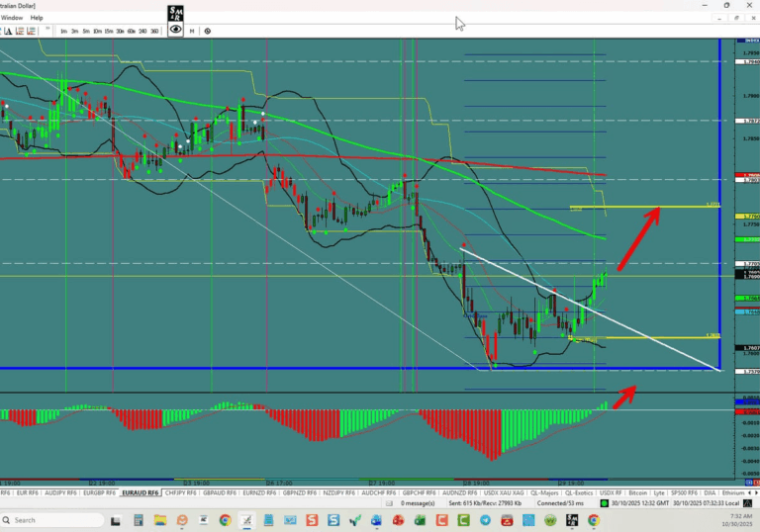This screenshot has height=532, width=760.
Task: Open the blue Snagit 'S' taskbar icon
Action: (x=333, y=520)
